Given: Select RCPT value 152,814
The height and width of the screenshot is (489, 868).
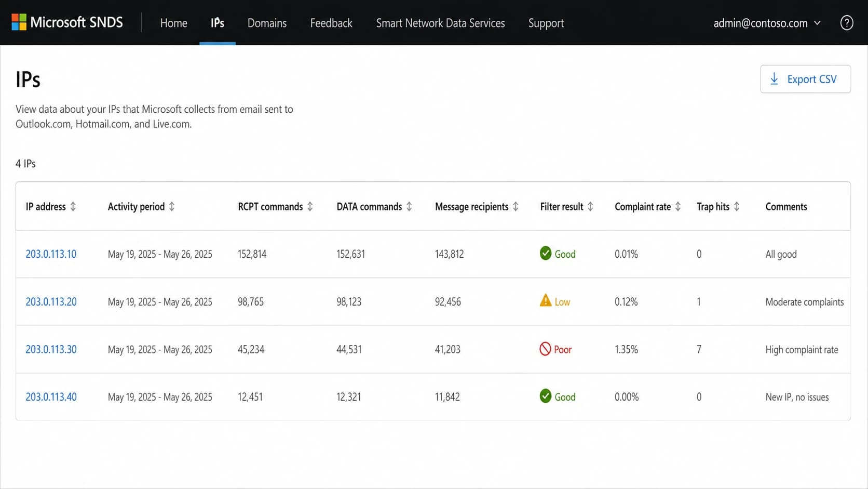Looking at the screenshot, I should tap(252, 254).
